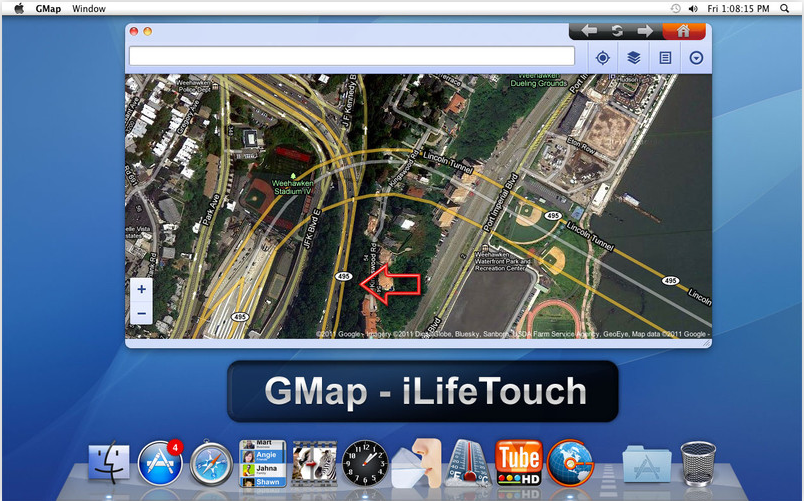Reload the map with the refresh icon
The height and width of the screenshot is (501, 804).
pos(617,31)
